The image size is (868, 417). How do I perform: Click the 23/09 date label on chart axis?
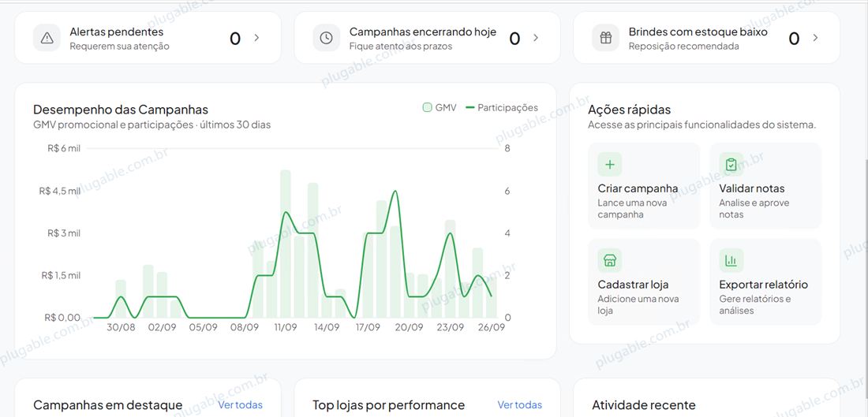click(450, 327)
